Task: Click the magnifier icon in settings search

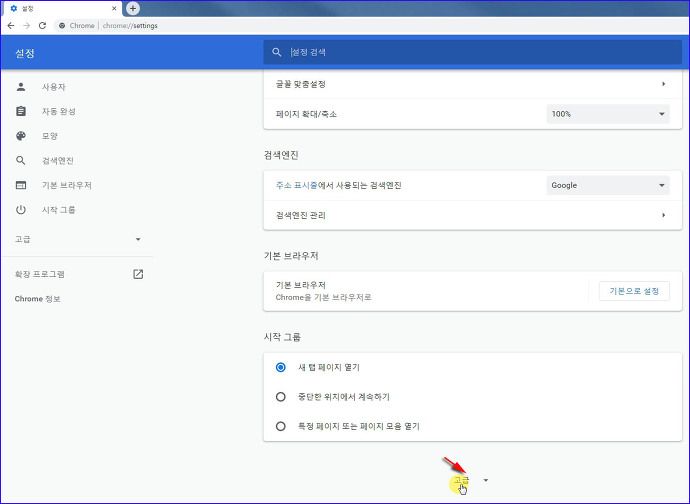Action: click(x=276, y=52)
